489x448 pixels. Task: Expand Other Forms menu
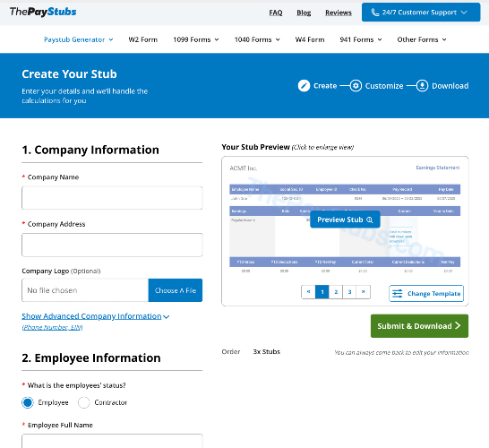(422, 39)
